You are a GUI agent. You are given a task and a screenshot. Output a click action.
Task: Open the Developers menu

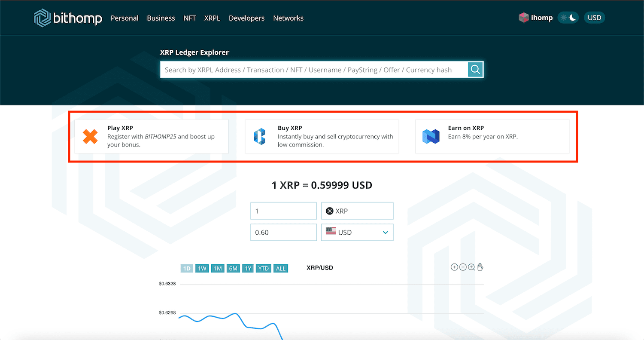(247, 18)
